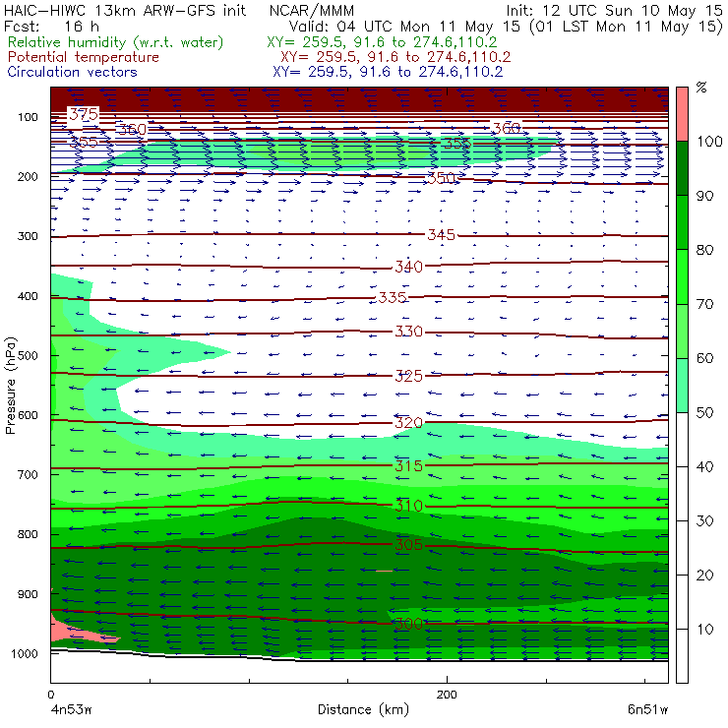Click the 'NCAR/MMM' header text
Image resolution: width=728 pixels, height=728 pixels.
pyautogui.click(x=312, y=10)
